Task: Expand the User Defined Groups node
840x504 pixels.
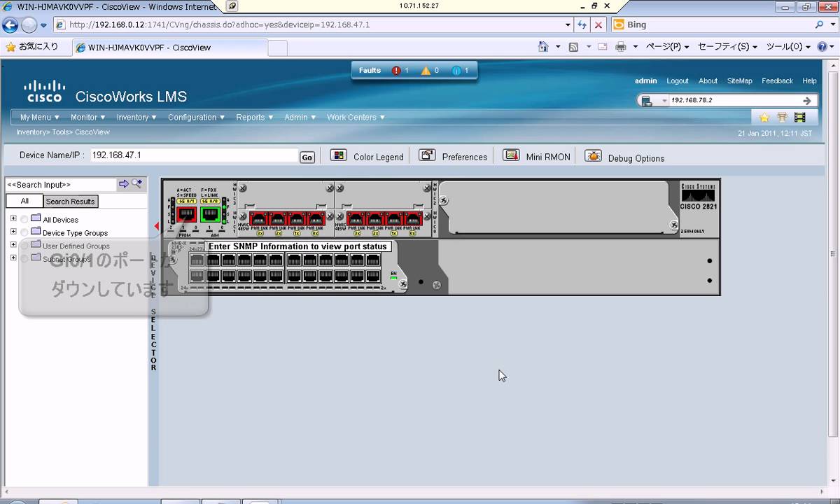Action: [13, 244]
